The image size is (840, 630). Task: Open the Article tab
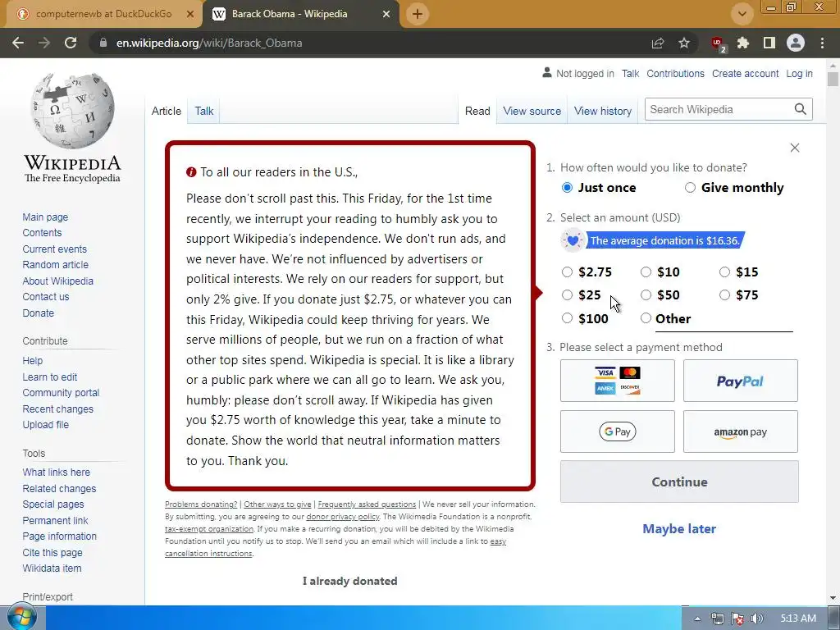[166, 111]
